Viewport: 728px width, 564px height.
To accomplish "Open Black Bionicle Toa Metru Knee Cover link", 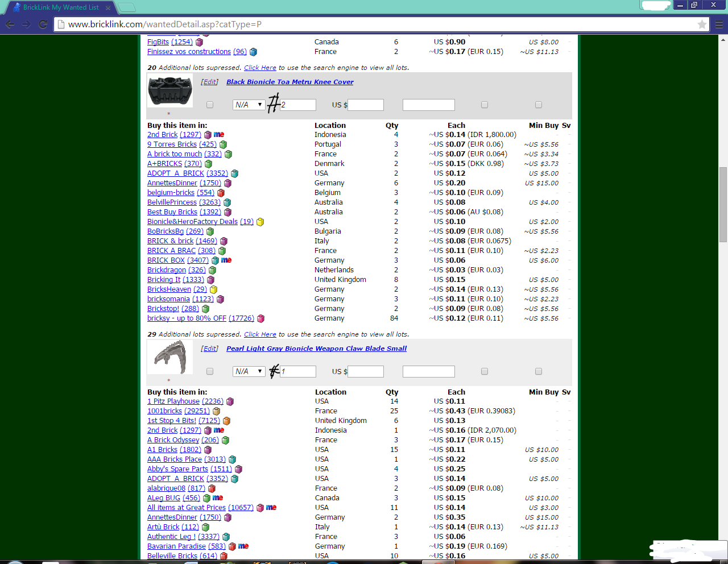I will pyautogui.click(x=290, y=82).
